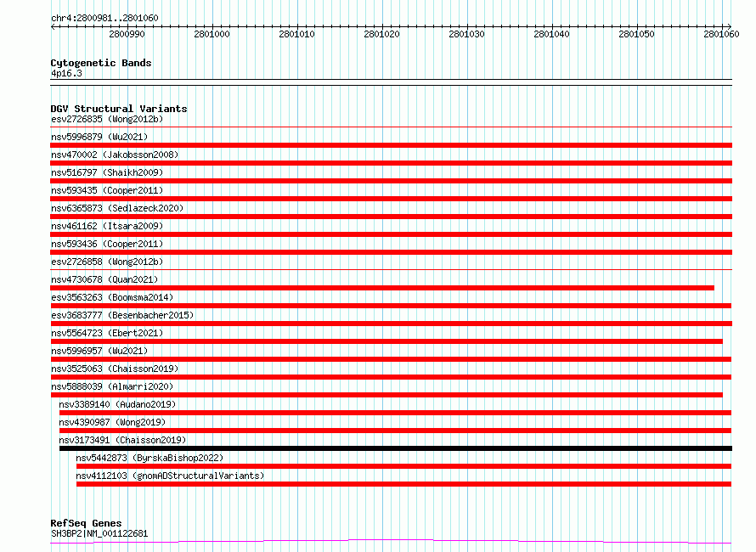
Task: Click the red bar under nsv5442873 (ByrskaBishop2022)
Action: [x=404, y=466]
